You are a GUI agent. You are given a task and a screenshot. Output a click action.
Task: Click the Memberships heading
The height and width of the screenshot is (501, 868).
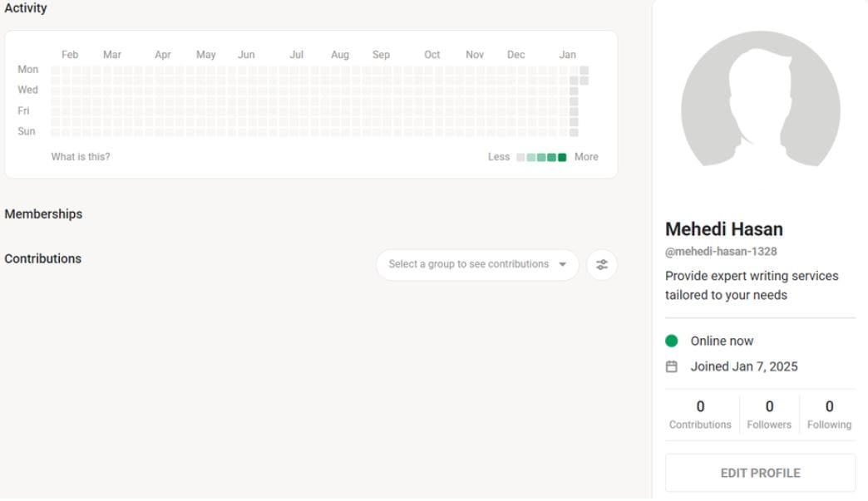pyautogui.click(x=43, y=214)
